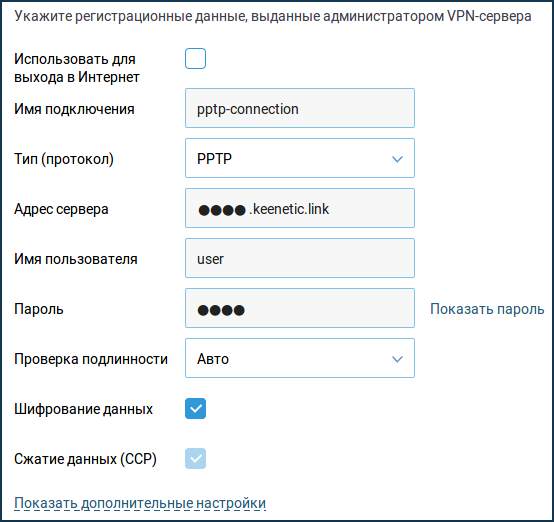Click the Шифрование данных label text
554x522 pixels.
coord(83,409)
